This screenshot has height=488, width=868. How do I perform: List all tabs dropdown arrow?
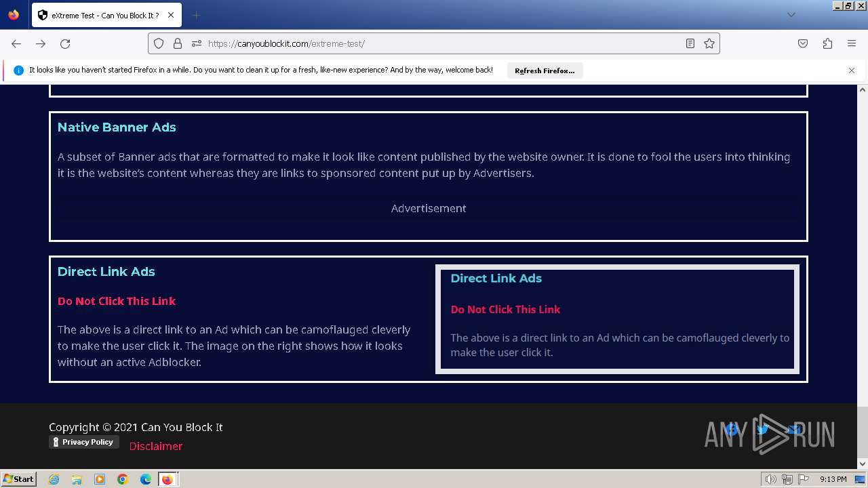[791, 15]
